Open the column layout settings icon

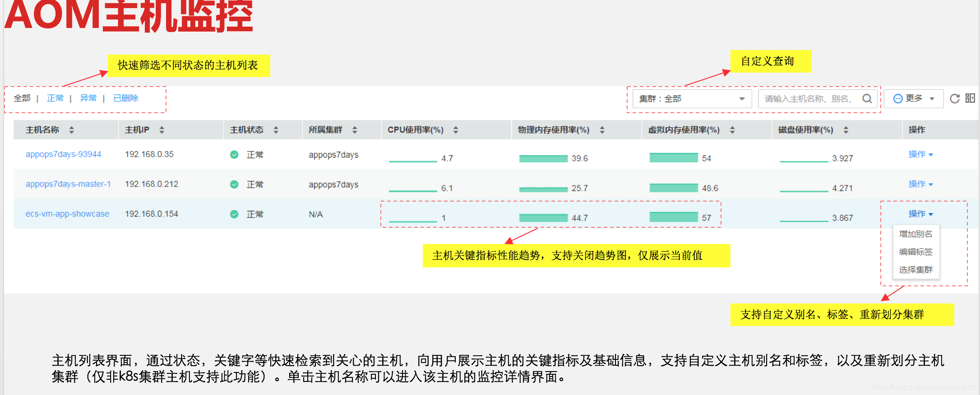(970, 98)
